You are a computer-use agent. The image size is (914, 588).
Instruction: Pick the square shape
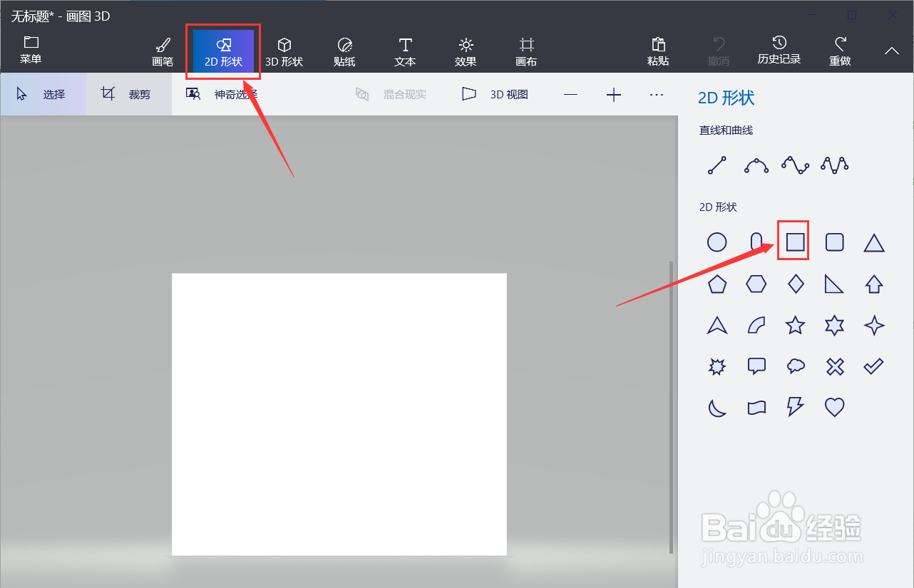click(x=796, y=242)
